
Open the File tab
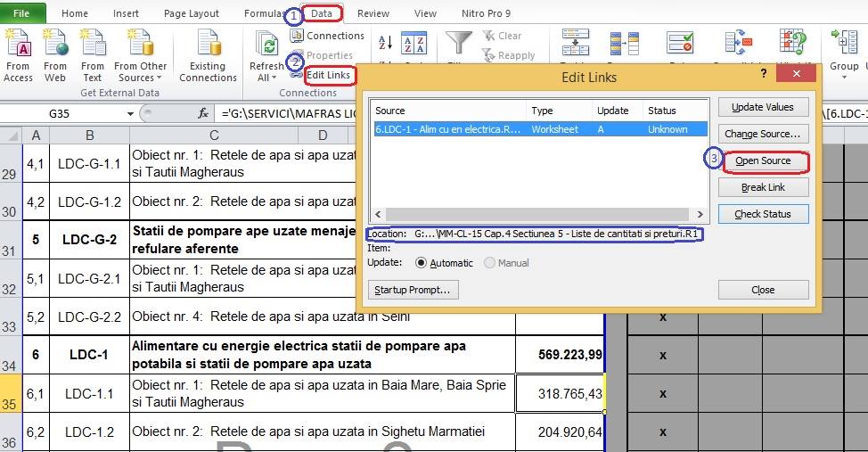click(x=21, y=13)
